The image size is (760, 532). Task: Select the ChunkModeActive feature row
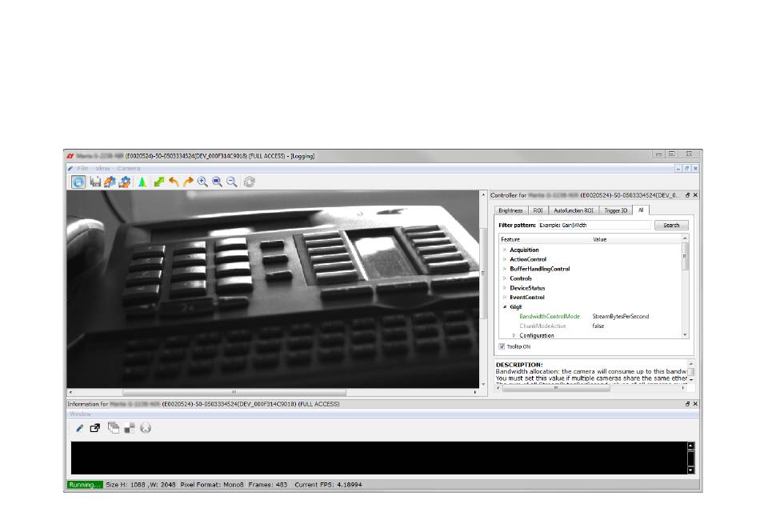542,326
